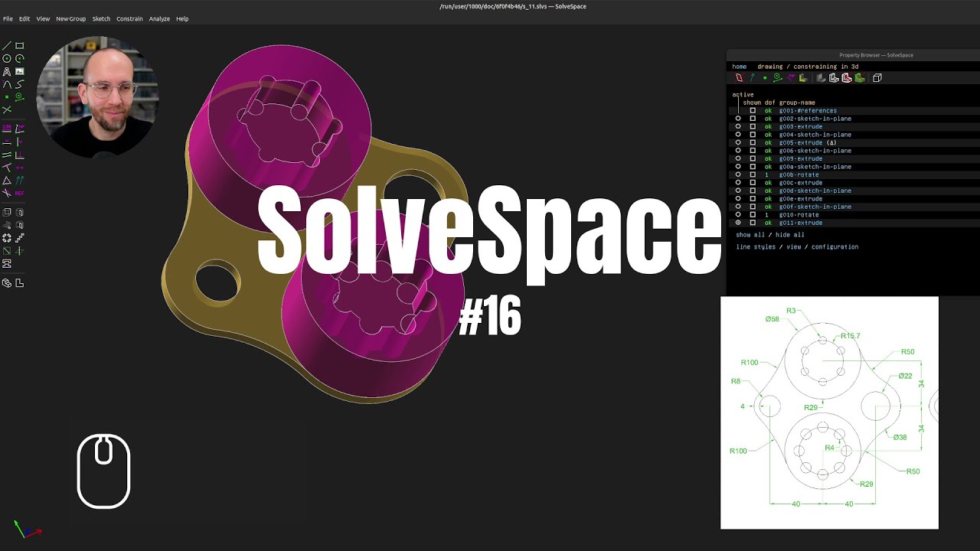Apply the Symmetric constraint
This screenshot has height=551, width=980.
[x=20, y=167]
